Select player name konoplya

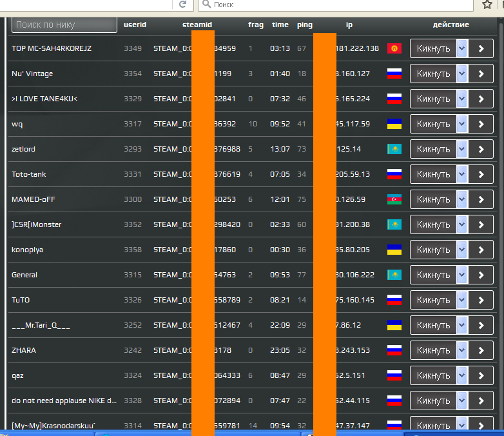point(27,250)
